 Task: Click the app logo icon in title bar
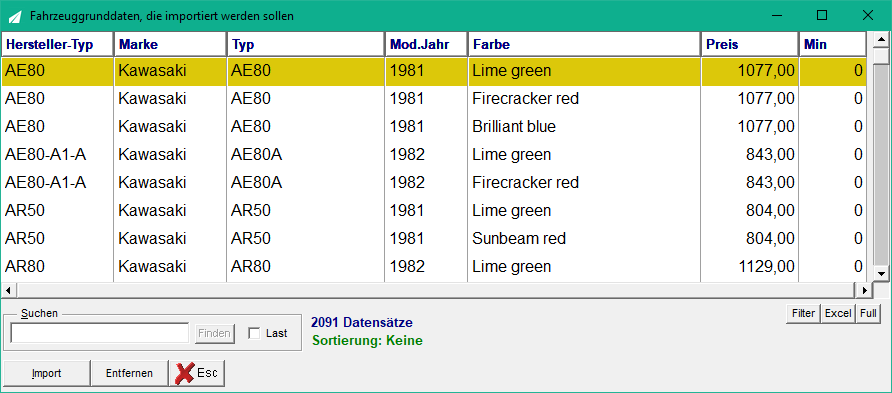coord(15,16)
